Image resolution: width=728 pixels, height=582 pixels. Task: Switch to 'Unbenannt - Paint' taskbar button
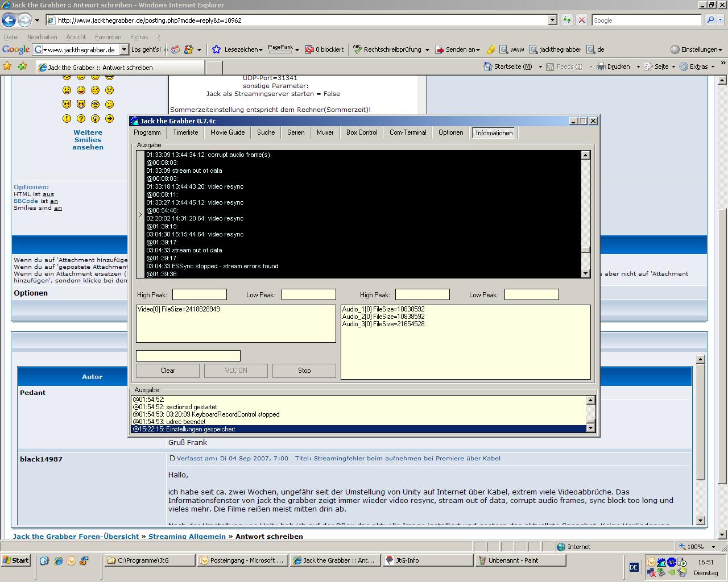pyautogui.click(x=521, y=560)
